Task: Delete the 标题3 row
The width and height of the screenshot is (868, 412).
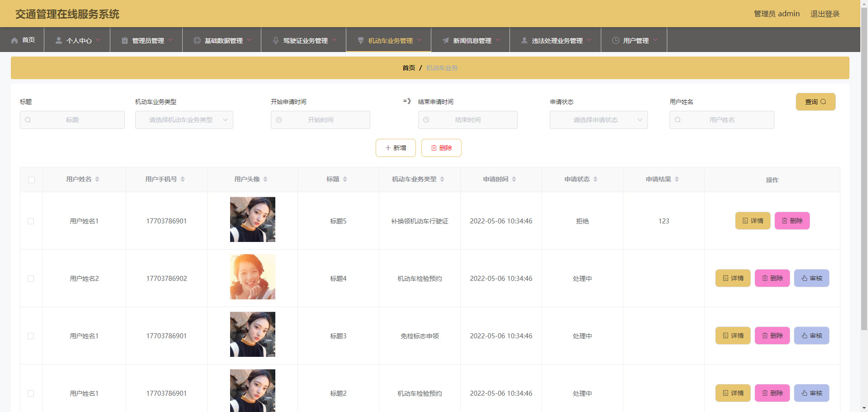Action: 773,336
